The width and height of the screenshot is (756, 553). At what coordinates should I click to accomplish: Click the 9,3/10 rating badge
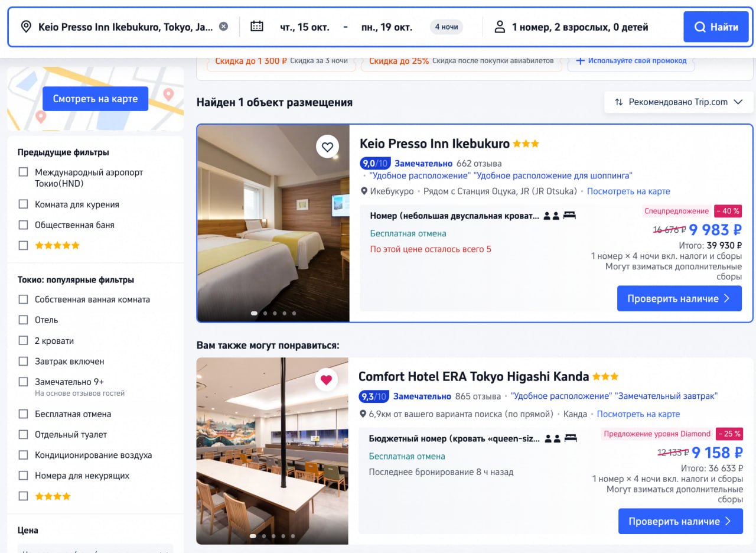(x=374, y=396)
